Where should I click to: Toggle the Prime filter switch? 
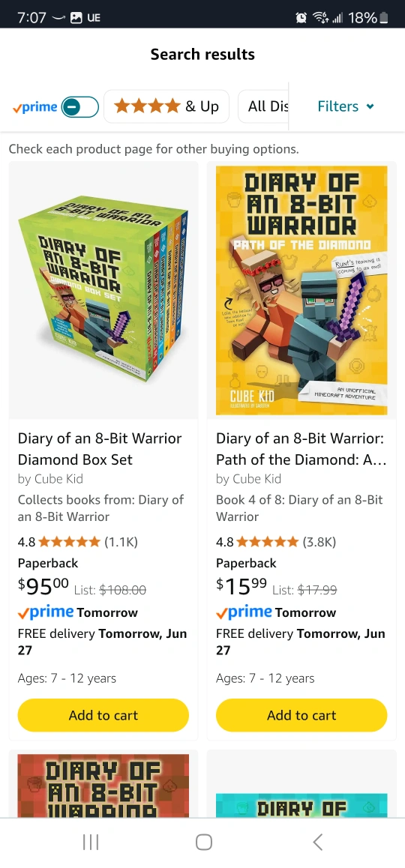coord(79,107)
